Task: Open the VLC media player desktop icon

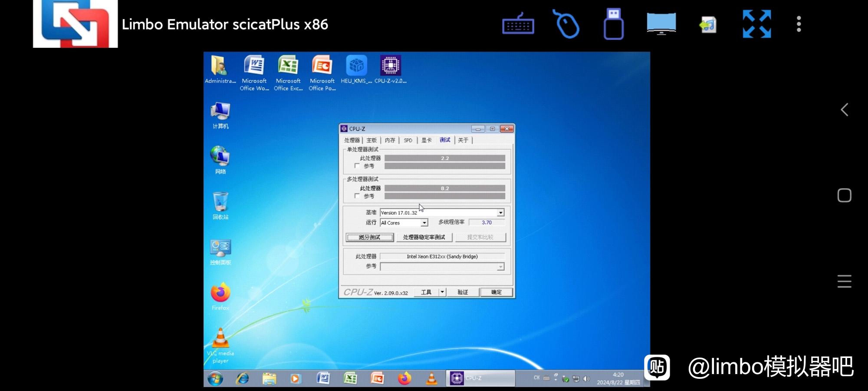Action: point(220,346)
